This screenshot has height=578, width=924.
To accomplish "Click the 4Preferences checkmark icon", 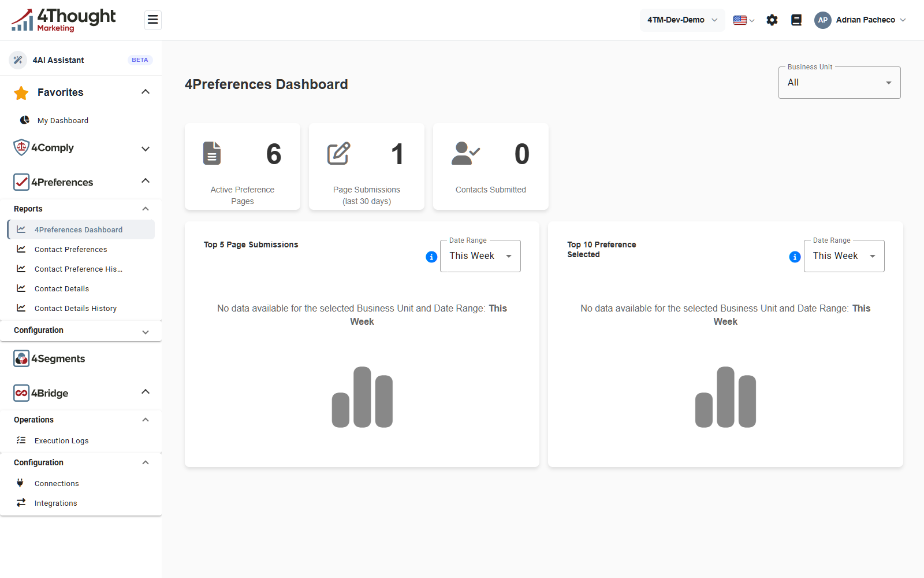I will click(21, 182).
